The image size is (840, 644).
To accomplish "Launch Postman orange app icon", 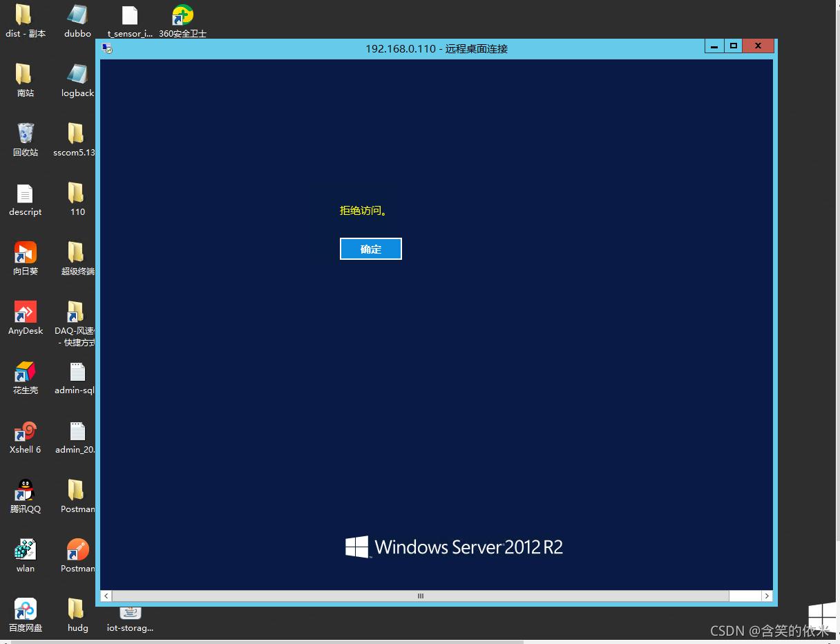I will tap(77, 549).
